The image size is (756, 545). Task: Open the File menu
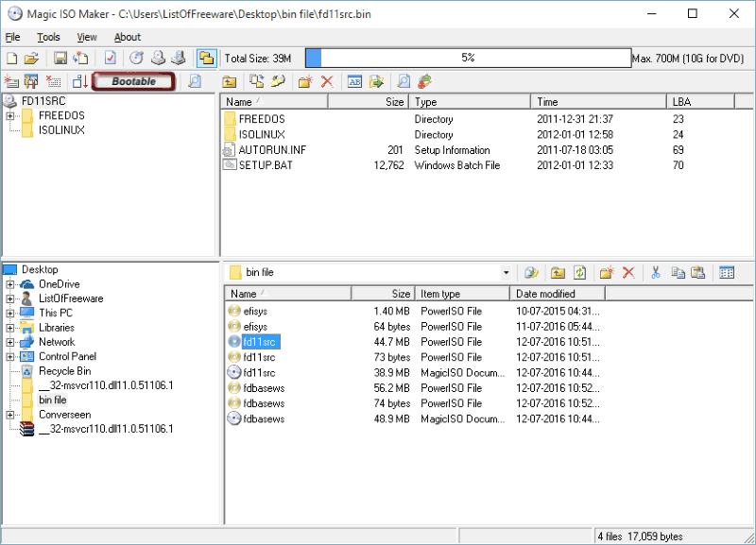[x=12, y=37]
